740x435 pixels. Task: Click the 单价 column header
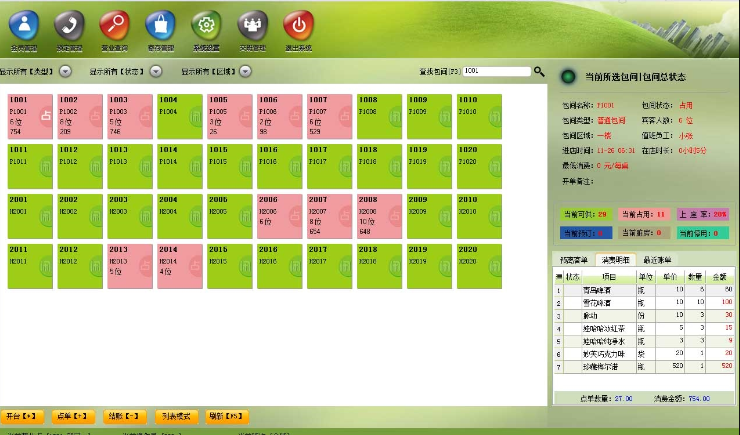point(670,277)
